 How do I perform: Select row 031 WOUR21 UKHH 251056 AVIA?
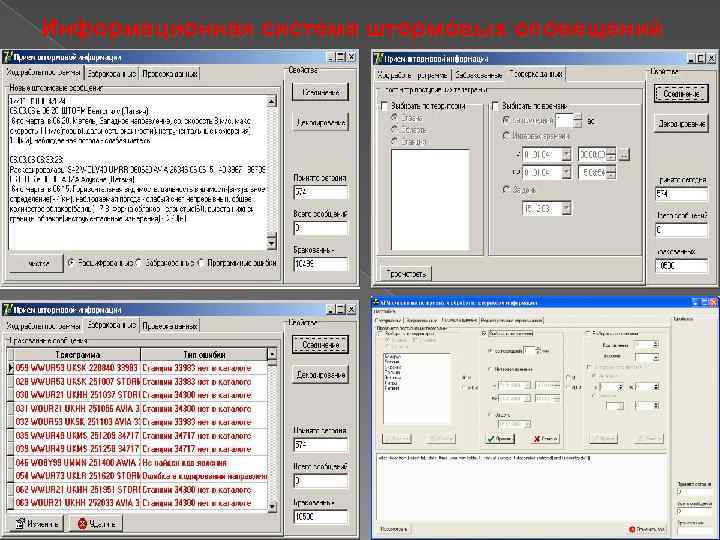click(141, 409)
